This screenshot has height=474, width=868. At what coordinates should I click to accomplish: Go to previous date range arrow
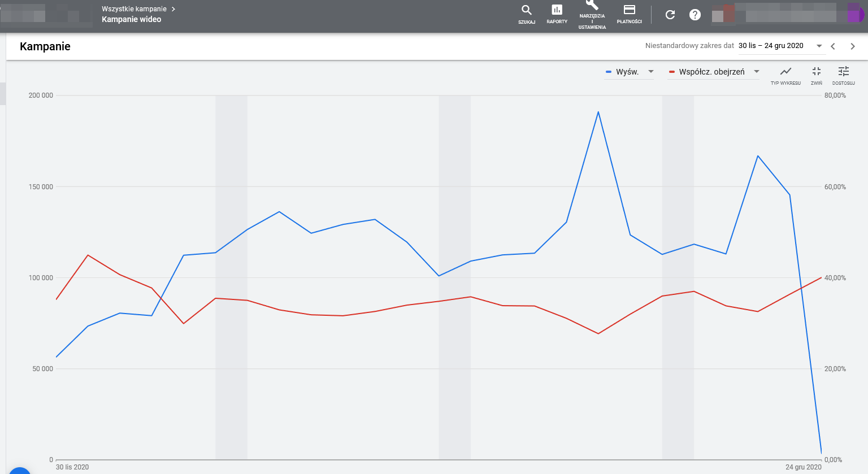[833, 46]
